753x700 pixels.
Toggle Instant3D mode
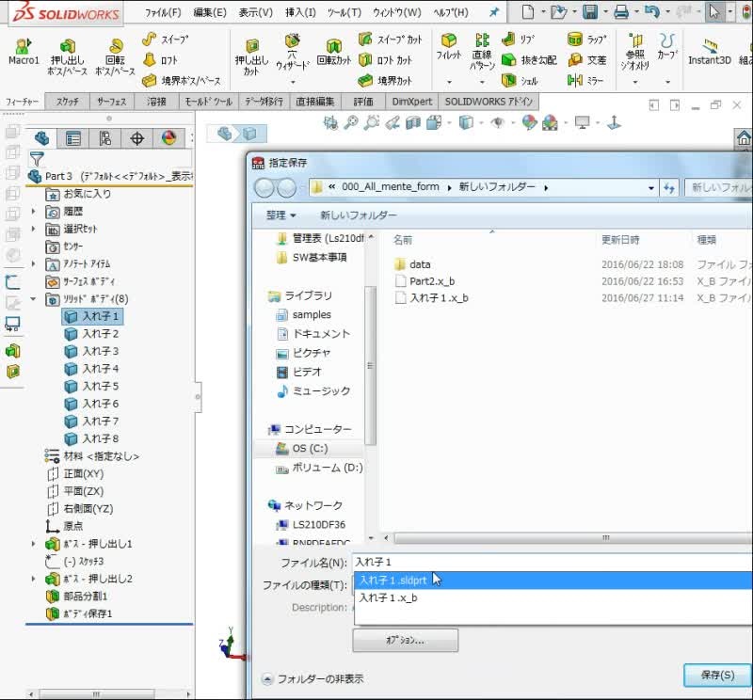click(x=710, y=52)
